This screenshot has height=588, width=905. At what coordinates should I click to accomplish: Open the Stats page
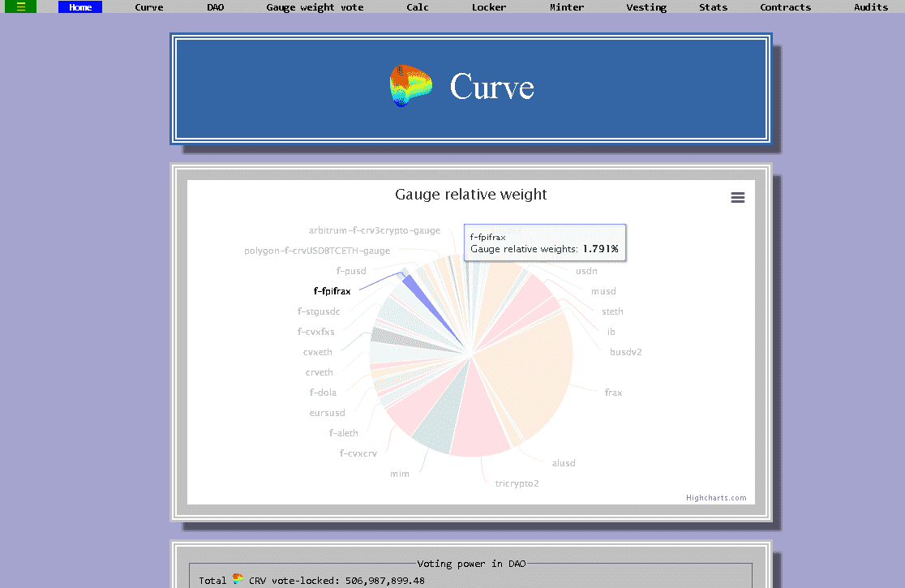pyautogui.click(x=714, y=7)
